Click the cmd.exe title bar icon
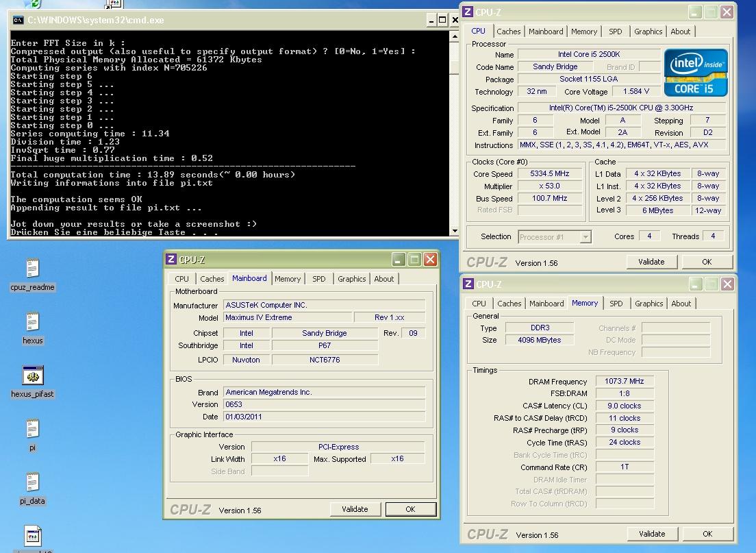Screen dimensions: 756x553 [18, 21]
